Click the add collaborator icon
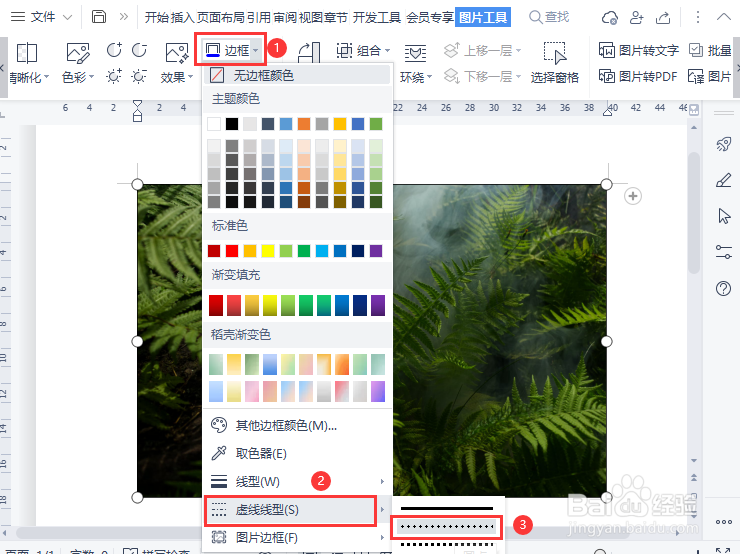The height and width of the screenshot is (554, 740). point(637,18)
